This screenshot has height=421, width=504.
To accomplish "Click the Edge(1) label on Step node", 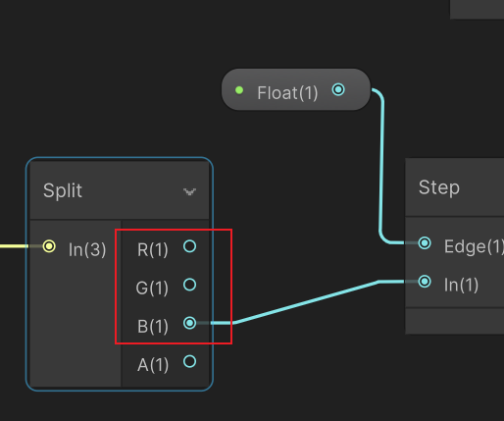I will pyautogui.click(x=474, y=246).
